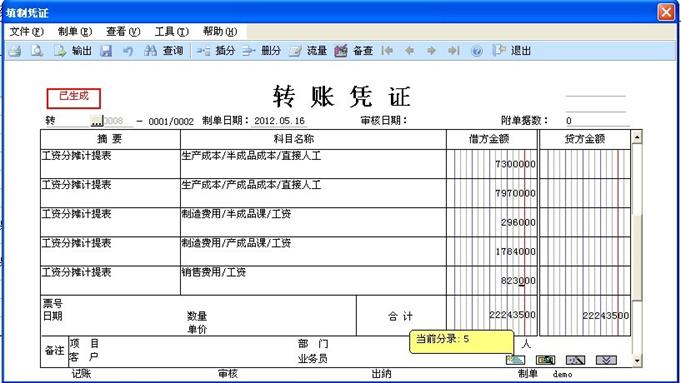Screen dimensions: 681x383
Task: Save voucher with floppy disk icon
Action: coord(106,51)
